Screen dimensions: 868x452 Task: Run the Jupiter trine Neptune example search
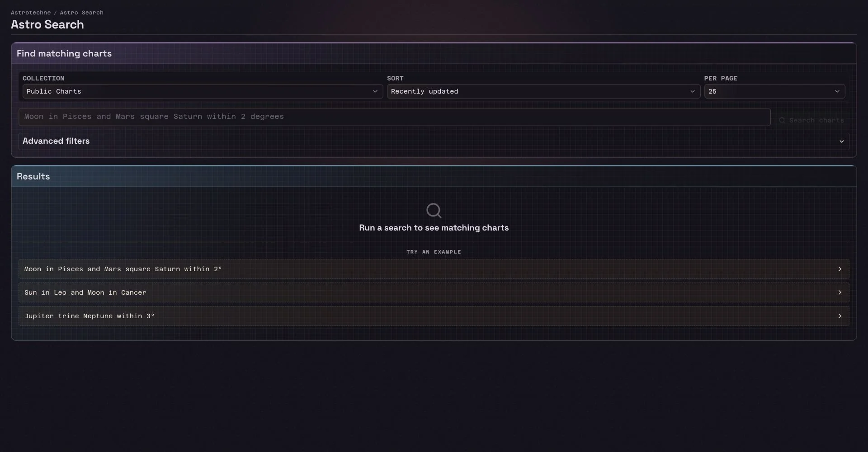click(x=434, y=316)
